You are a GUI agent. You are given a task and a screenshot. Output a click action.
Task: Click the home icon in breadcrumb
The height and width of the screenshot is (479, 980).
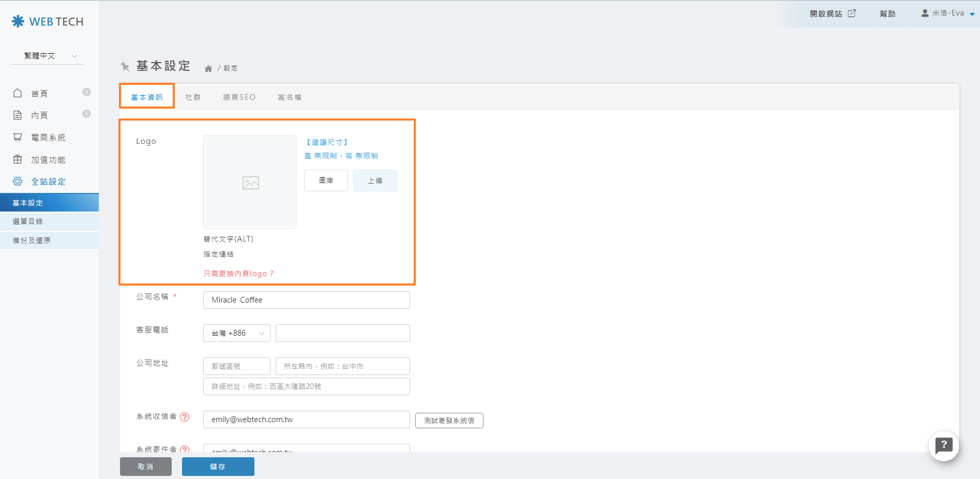(x=208, y=68)
